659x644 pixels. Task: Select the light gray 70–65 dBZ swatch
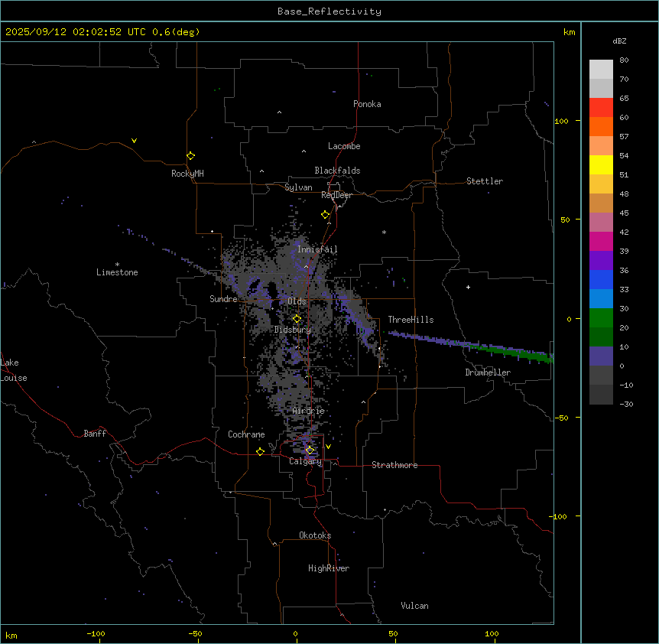(601, 88)
